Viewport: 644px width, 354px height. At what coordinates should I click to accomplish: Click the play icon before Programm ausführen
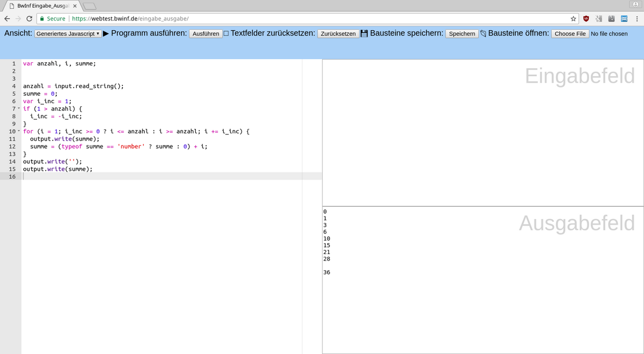pyautogui.click(x=106, y=33)
